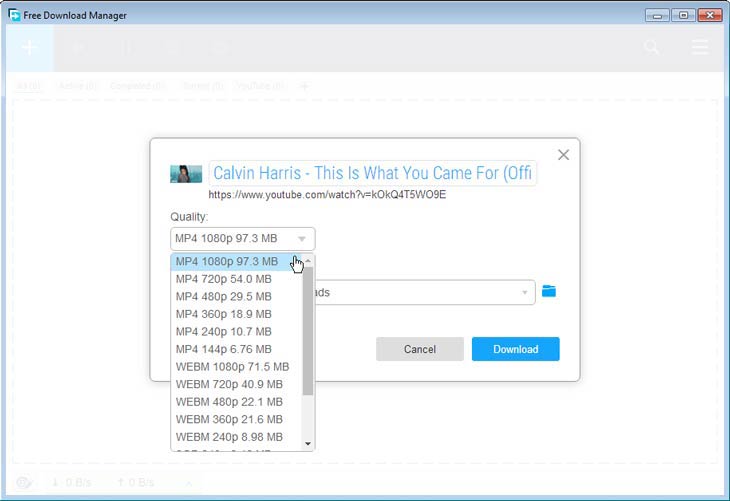This screenshot has width=730, height=501.
Task: Switch to the YouTube tab
Action: 261,86
